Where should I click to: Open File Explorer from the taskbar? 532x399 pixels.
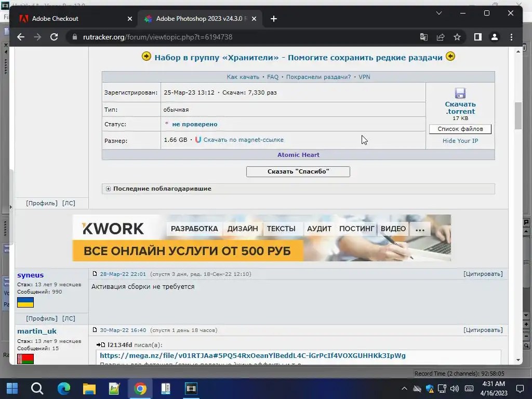(89, 389)
